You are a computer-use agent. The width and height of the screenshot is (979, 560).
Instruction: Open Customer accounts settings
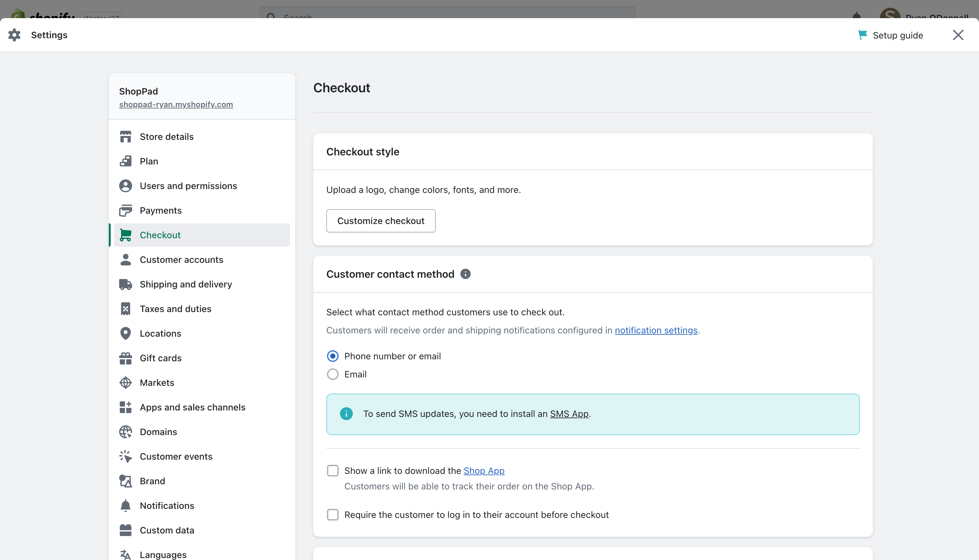coord(202,260)
